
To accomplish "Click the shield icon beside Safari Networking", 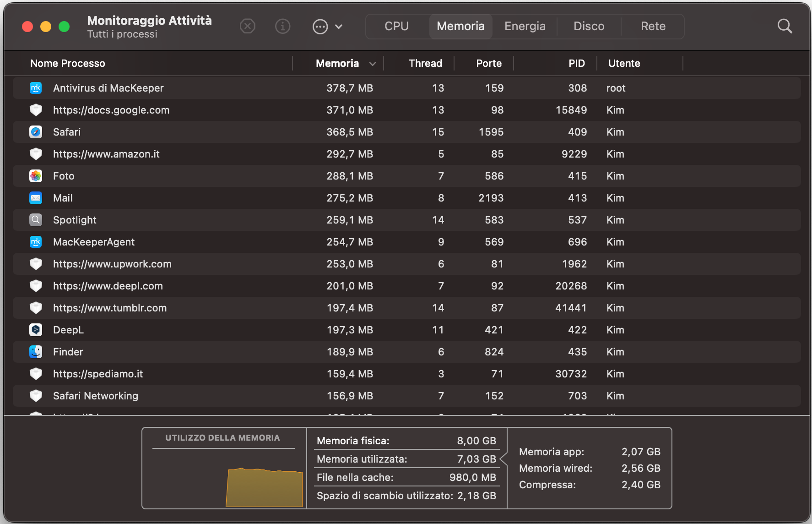I will pyautogui.click(x=36, y=396).
